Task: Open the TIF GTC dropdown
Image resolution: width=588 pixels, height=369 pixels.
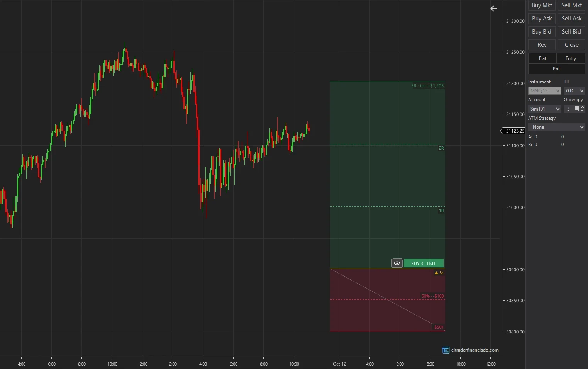Action: (574, 91)
